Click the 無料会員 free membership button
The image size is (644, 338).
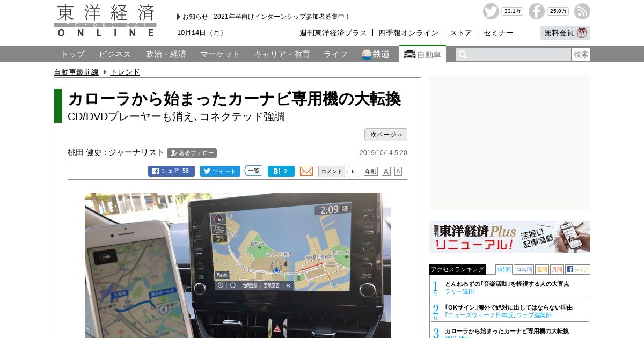pos(565,33)
